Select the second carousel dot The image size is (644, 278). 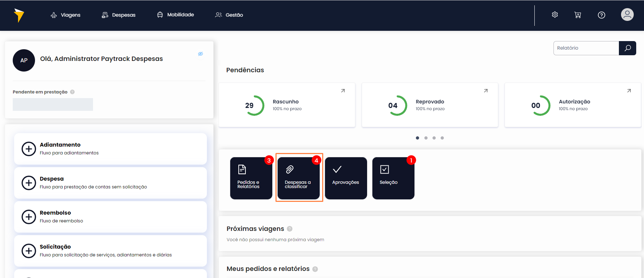(426, 138)
